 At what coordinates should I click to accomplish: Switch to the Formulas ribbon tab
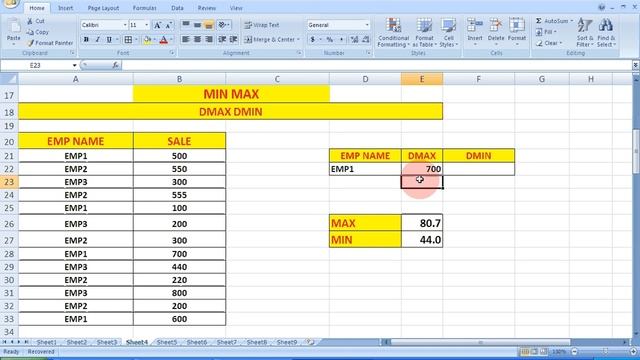(144, 8)
